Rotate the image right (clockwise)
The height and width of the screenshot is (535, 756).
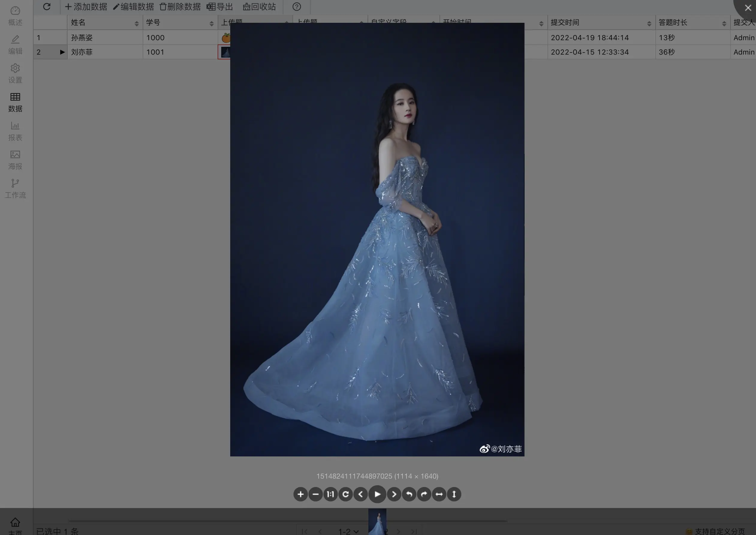[424, 494]
